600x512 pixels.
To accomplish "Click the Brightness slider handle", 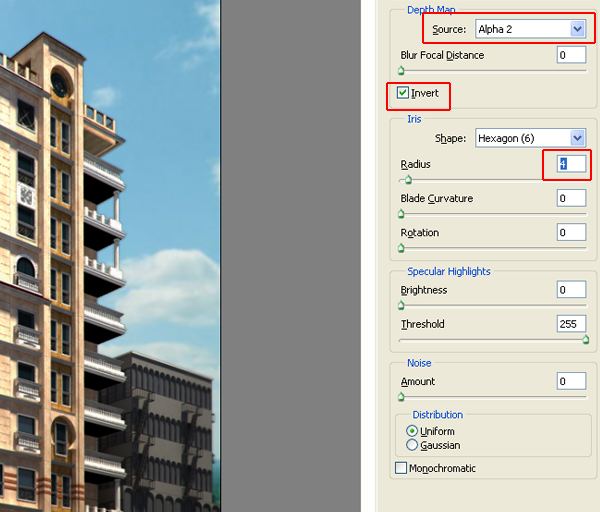I will pyautogui.click(x=401, y=306).
